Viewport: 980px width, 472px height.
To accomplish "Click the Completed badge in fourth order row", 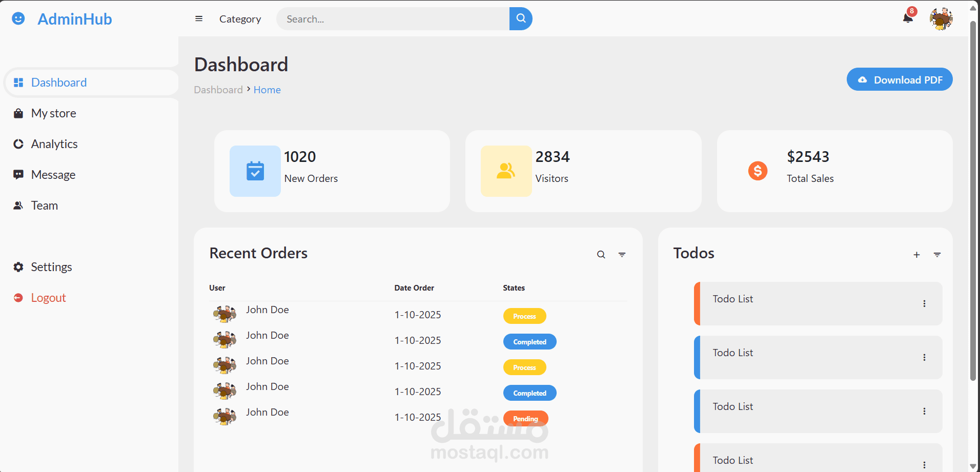I will coord(529,393).
